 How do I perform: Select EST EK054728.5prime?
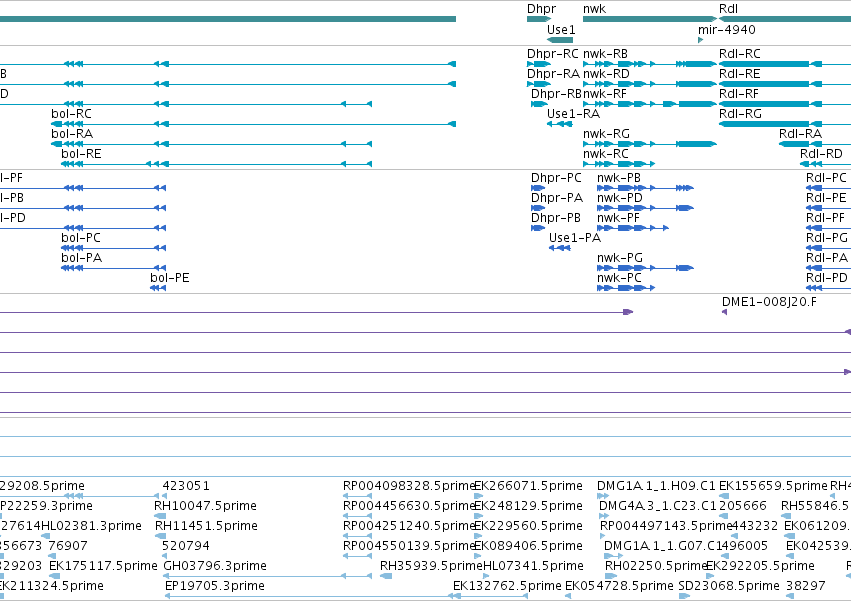[619, 586]
